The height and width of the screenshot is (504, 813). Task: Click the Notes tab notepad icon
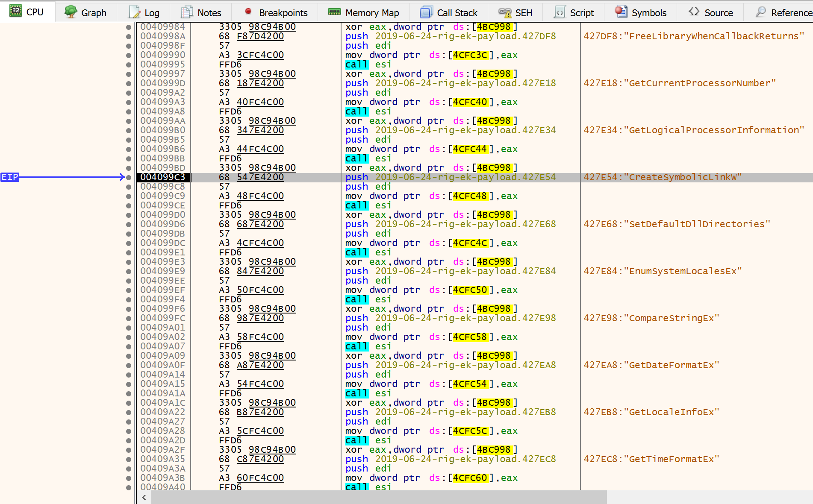pos(187,12)
